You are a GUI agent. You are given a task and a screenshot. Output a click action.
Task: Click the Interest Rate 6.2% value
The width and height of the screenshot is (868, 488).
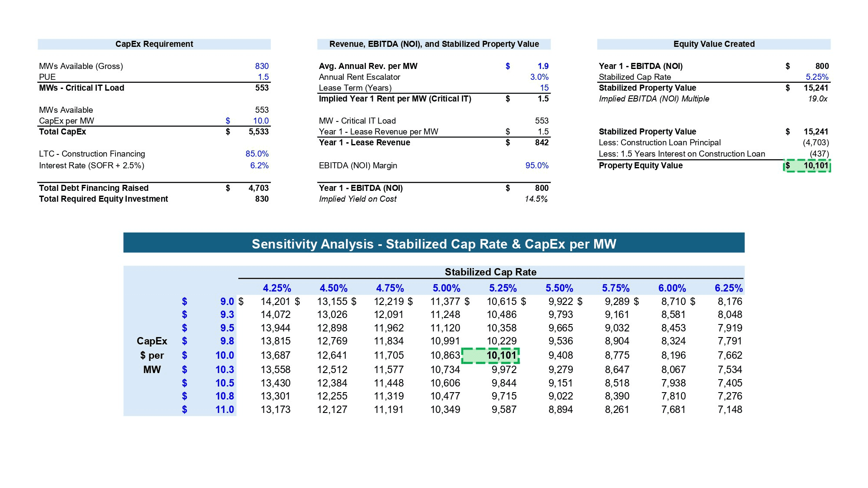point(259,165)
